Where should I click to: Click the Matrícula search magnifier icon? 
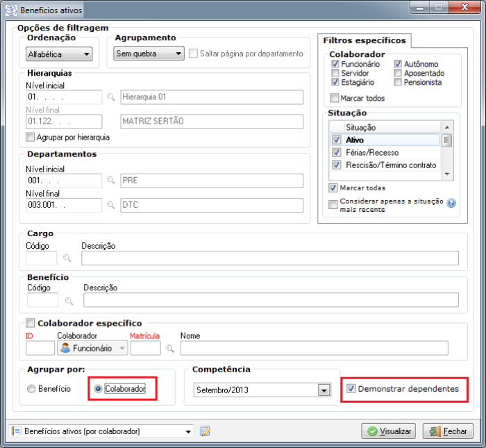tap(170, 349)
